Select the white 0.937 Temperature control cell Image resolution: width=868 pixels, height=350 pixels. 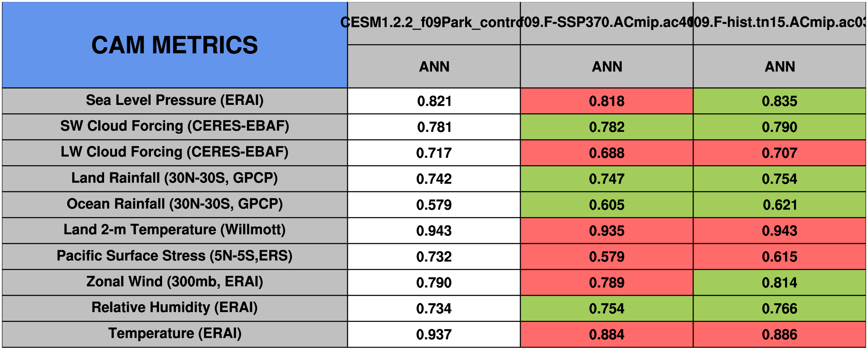point(434,334)
